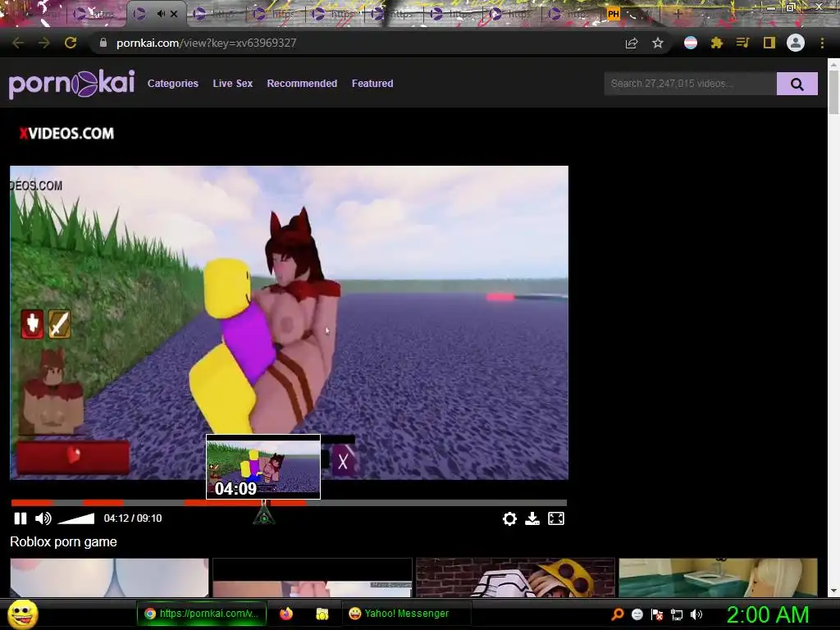The height and width of the screenshot is (630, 840).
Task: Seek along the video progress bar
Action: [290, 503]
